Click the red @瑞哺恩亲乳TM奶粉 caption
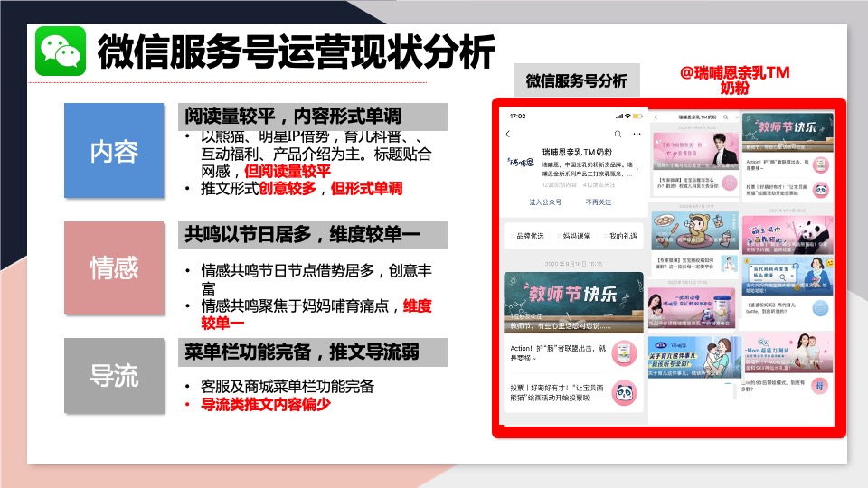 tap(734, 80)
